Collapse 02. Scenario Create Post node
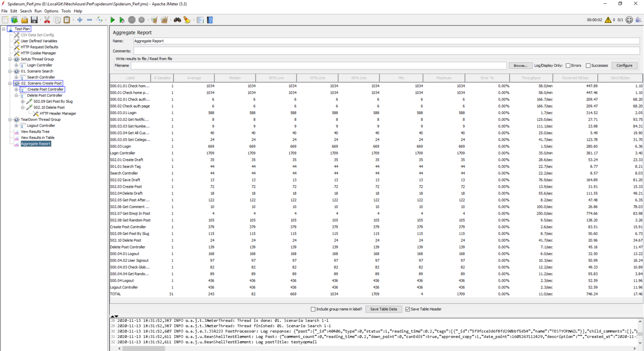This screenshot has width=644, height=351. [x=10, y=83]
